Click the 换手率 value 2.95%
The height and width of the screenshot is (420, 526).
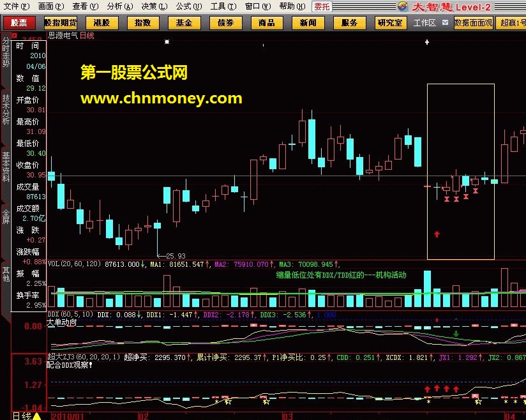(36, 305)
